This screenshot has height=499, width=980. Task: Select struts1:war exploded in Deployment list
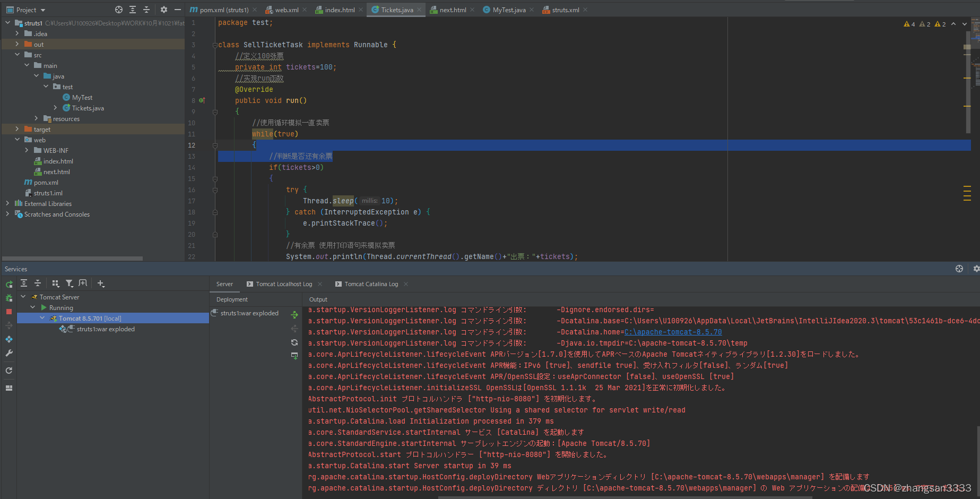pyautogui.click(x=249, y=313)
